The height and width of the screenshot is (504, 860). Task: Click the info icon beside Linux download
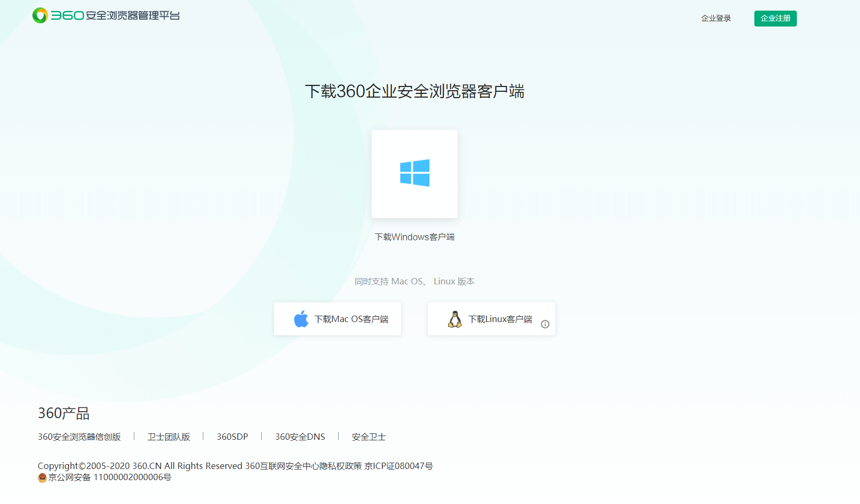coord(545,324)
